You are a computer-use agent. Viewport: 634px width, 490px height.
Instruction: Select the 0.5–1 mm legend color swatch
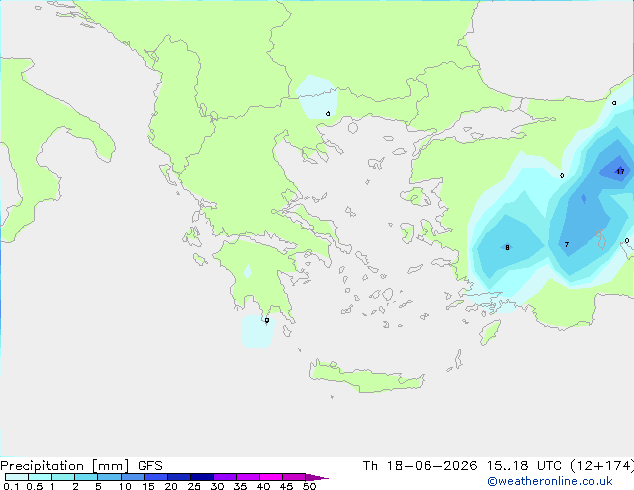[x=40, y=477]
